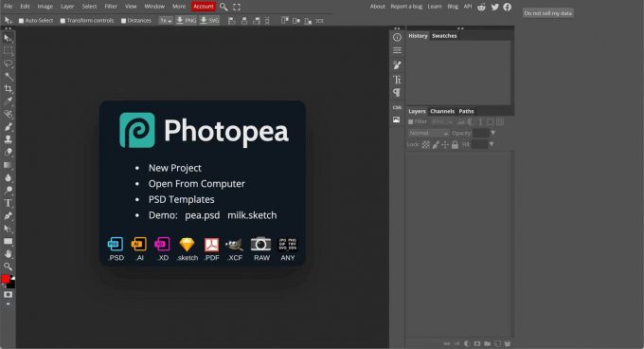Click the black background color swatch
This screenshot has height=349, width=644.
(x=11, y=285)
